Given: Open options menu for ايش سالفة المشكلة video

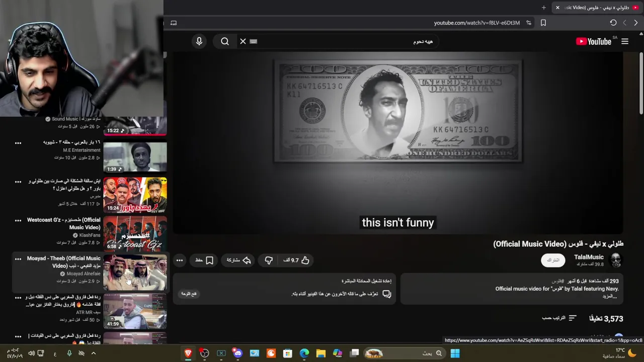Looking at the screenshot, I should coord(18,182).
